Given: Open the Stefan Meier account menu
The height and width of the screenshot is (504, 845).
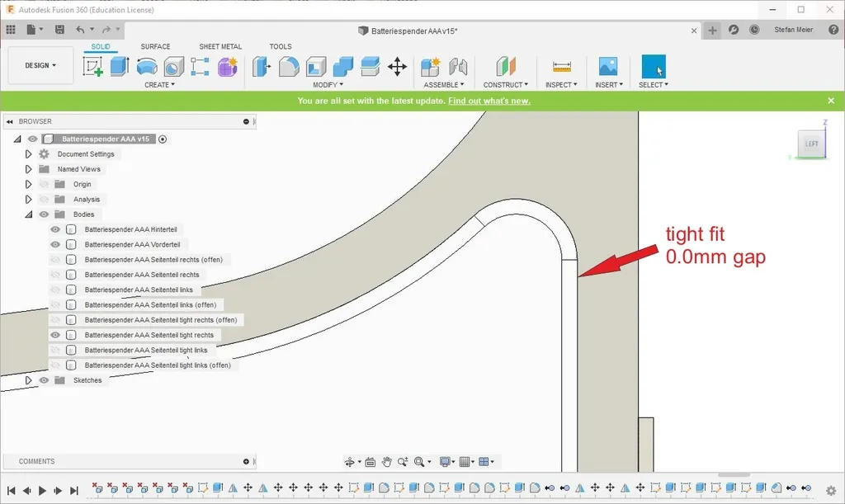Looking at the screenshot, I should pyautogui.click(x=793, y=30).
